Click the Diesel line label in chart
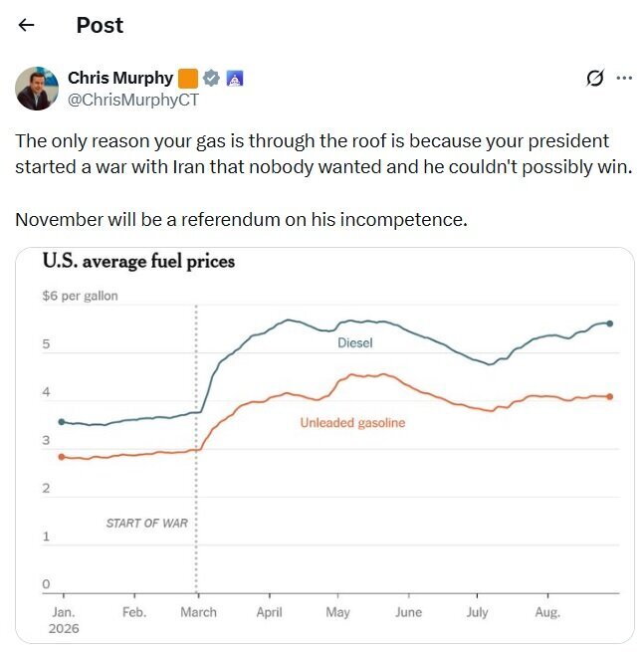The image size is (644, 652). coord(355,343)
